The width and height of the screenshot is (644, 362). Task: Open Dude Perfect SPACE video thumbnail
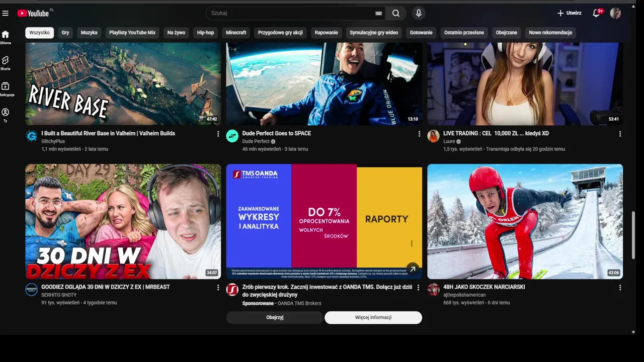click(x=324, y=84)
